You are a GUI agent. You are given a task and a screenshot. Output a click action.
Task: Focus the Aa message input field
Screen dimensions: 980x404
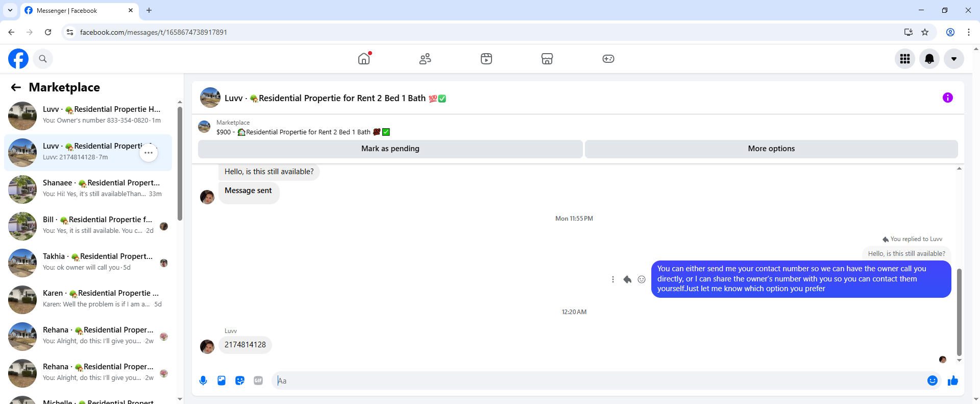coord(598,381)
